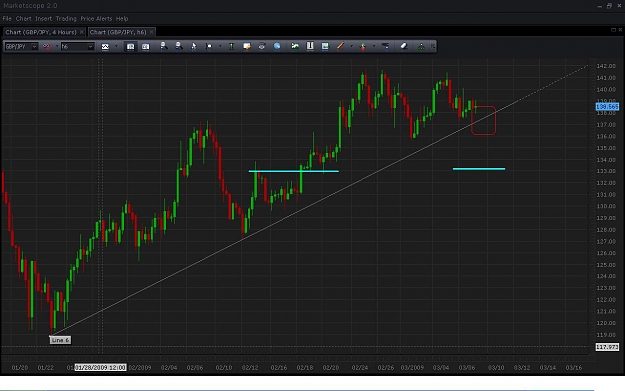Click the green triangle icon
Screen dimensions: 625x391
421,47
